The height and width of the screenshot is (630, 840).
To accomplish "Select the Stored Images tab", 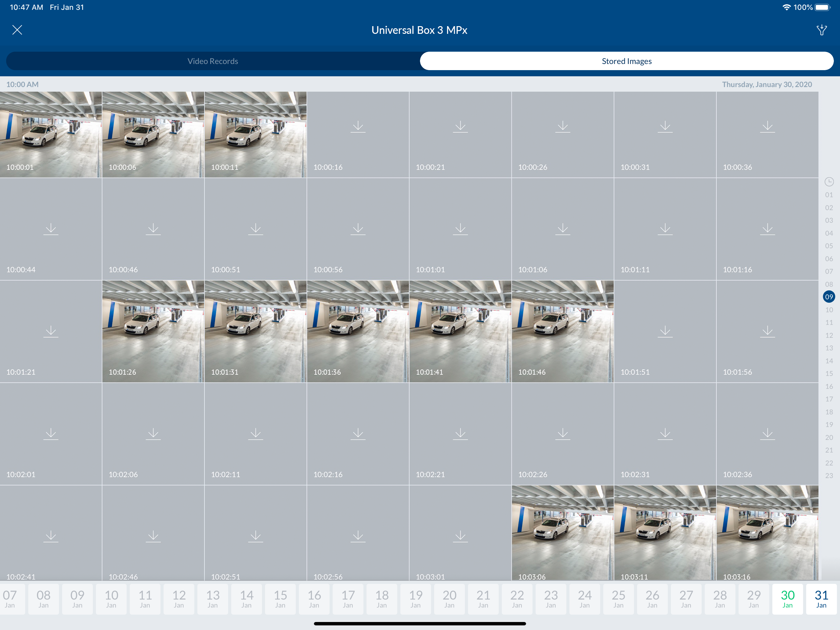I will click(627, 61).
